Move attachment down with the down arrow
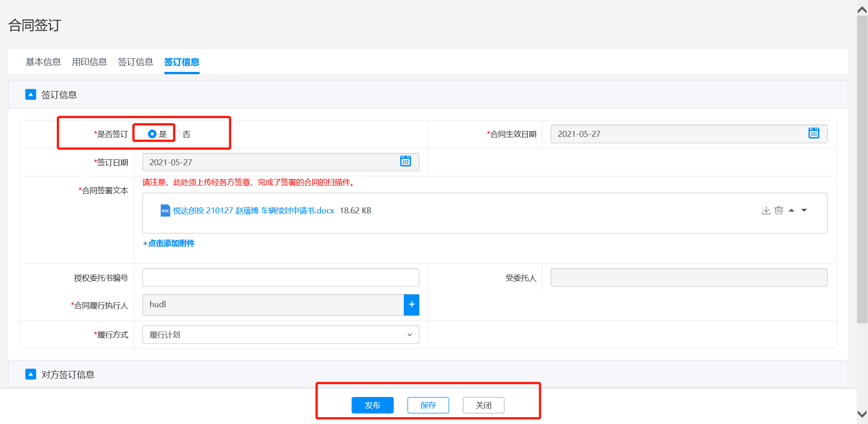This screenshot has width=868, height=424. (804, 211)
